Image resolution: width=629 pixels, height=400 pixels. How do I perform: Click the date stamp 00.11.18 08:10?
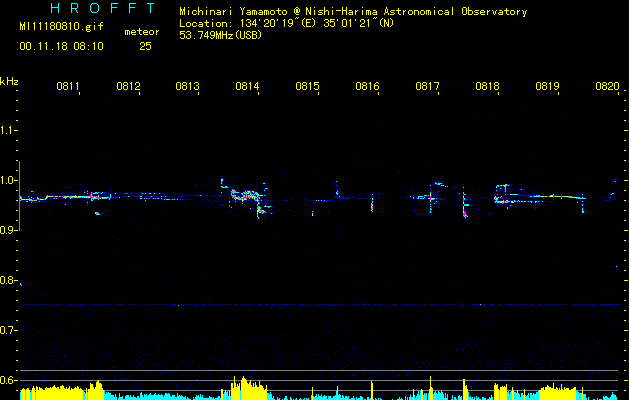pyautogui.click(x=61, y=46)
